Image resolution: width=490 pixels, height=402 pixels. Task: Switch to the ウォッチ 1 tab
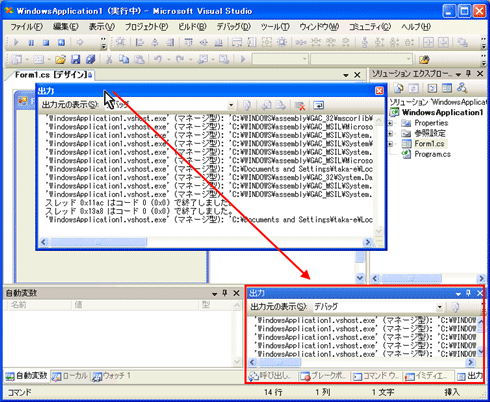pos(112,376)
